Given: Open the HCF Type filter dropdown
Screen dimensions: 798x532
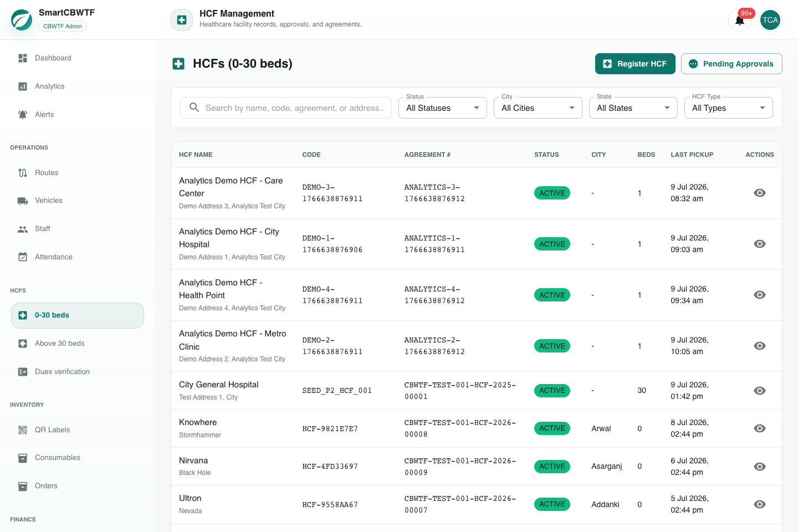Looking at the screenshot, I should [729, 108].
